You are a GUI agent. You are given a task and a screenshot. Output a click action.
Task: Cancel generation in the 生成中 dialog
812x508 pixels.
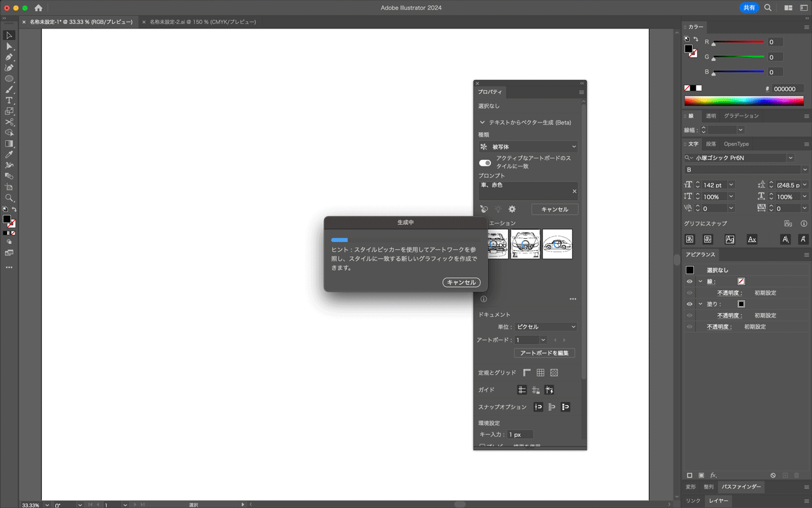(x=461, y=283)
